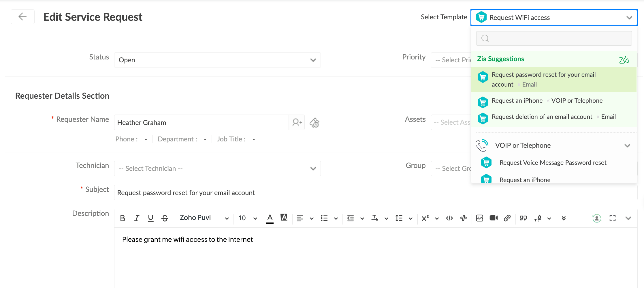Open the Status dropdown
The image size is (644, 288).
point(217,60)
